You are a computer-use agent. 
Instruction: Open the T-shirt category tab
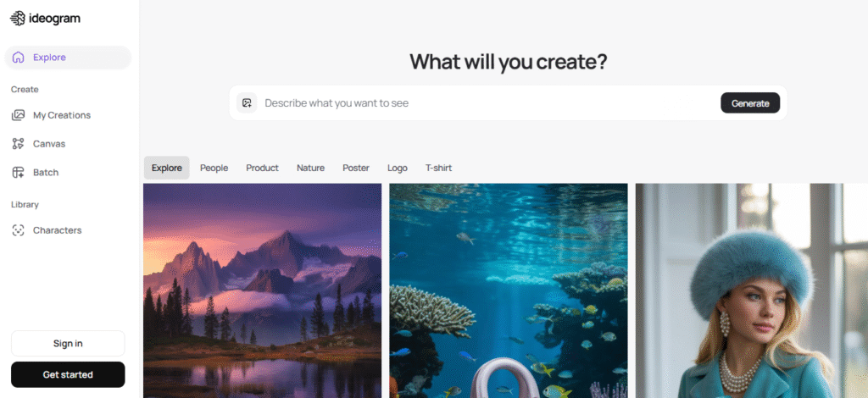click(x=438, y=168)
